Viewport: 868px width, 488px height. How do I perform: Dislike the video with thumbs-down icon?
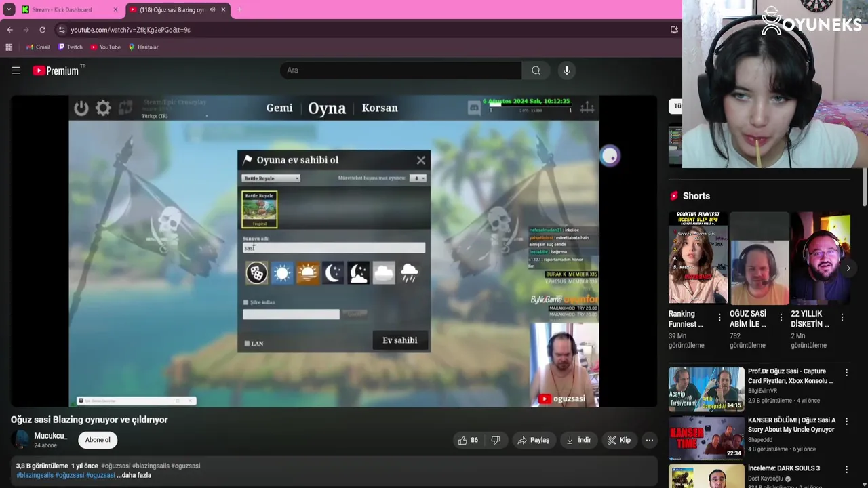tap(496, 440)
